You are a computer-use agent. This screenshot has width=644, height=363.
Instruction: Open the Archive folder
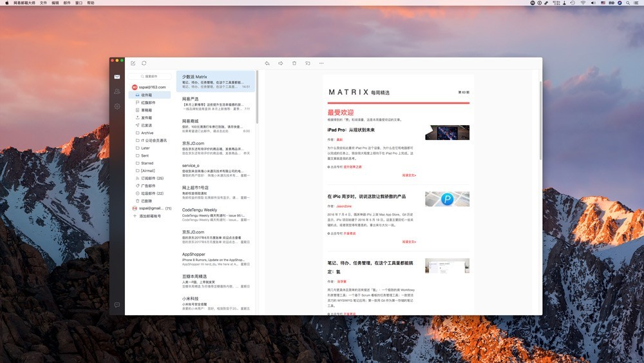[149, 133]
